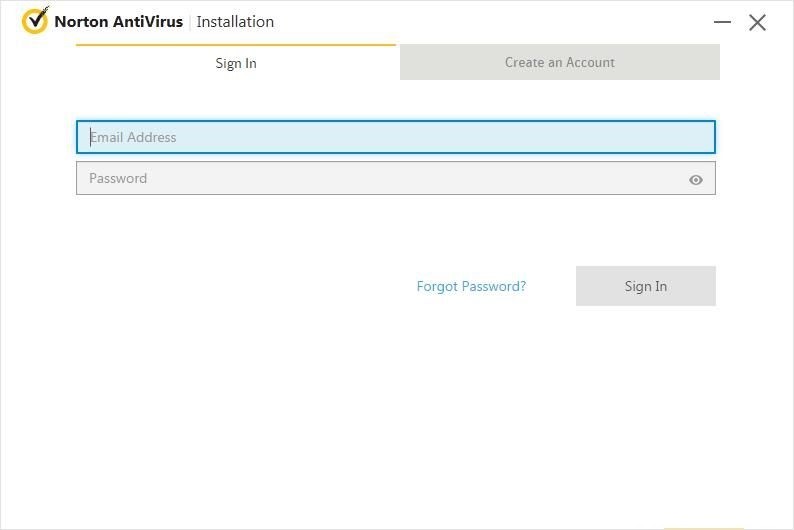Reveal typed password with the eye toggle

tap(696, 180)
